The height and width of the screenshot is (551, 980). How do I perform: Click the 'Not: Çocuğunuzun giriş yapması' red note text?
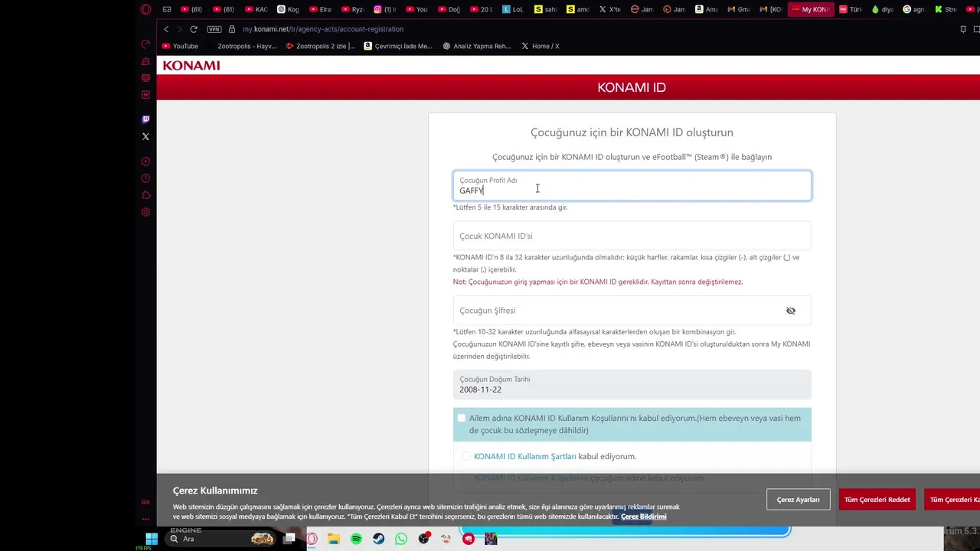point(598,282)
